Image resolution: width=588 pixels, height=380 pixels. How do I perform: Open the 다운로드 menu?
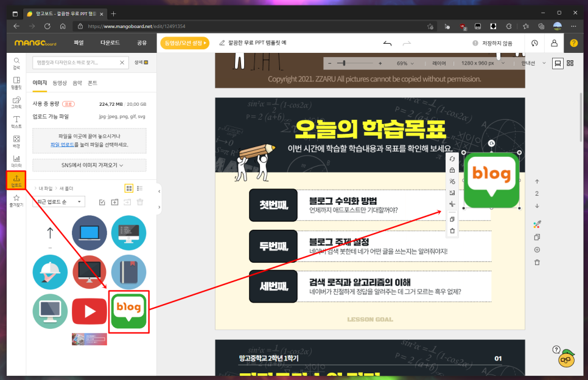point(110,43)
